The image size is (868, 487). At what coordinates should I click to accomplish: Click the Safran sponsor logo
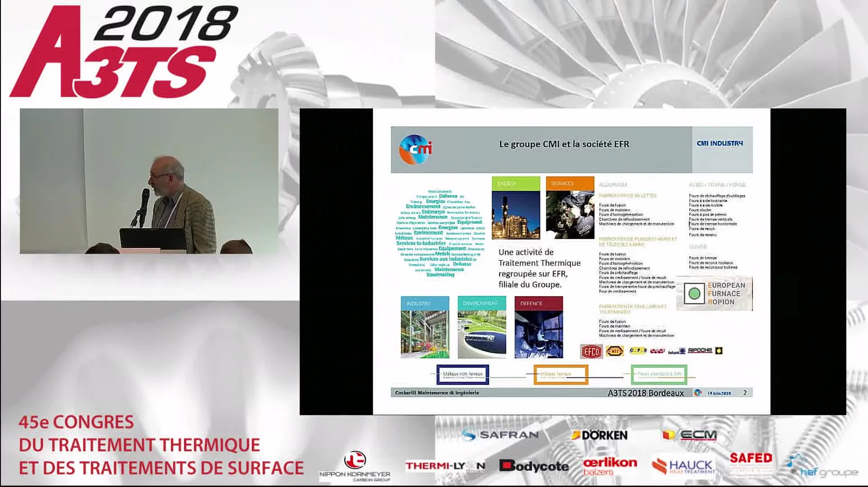point(500,435)
